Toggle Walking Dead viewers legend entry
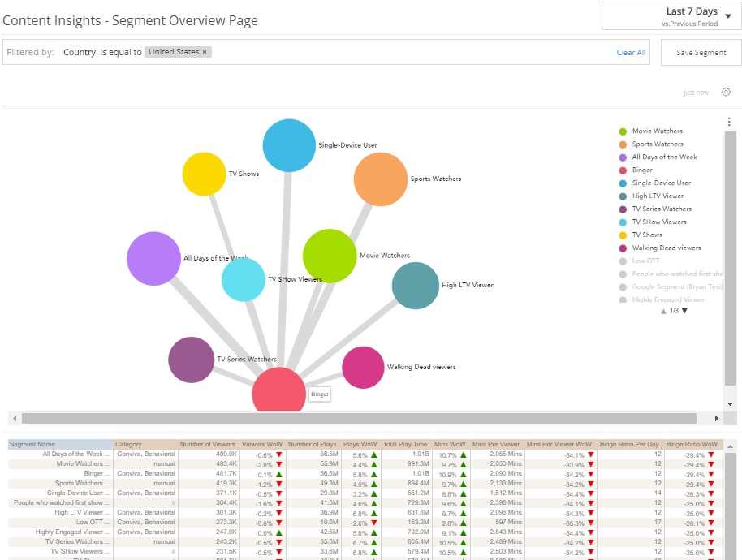 [x=660, y=248]
